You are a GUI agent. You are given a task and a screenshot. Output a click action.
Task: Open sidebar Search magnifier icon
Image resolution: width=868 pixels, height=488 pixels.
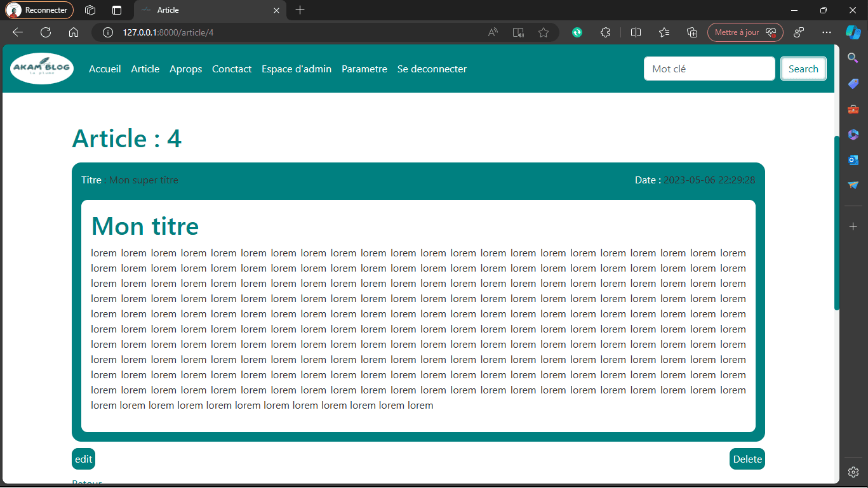click(x=853, y=58)
